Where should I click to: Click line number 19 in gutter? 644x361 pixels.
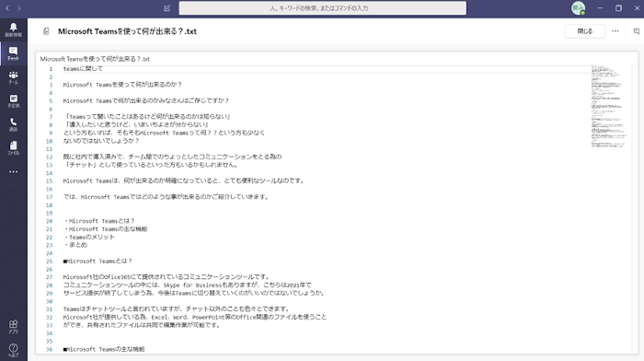coord(50,213)
